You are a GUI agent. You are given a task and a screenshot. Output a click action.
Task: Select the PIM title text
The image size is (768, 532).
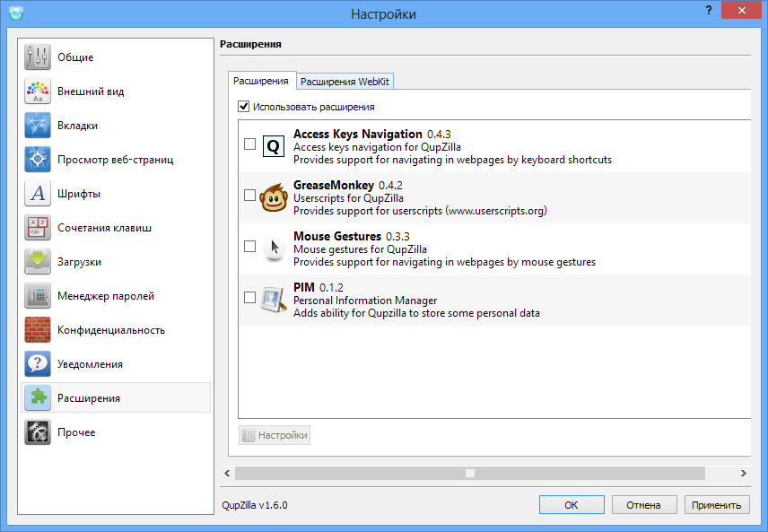(304, 287)
